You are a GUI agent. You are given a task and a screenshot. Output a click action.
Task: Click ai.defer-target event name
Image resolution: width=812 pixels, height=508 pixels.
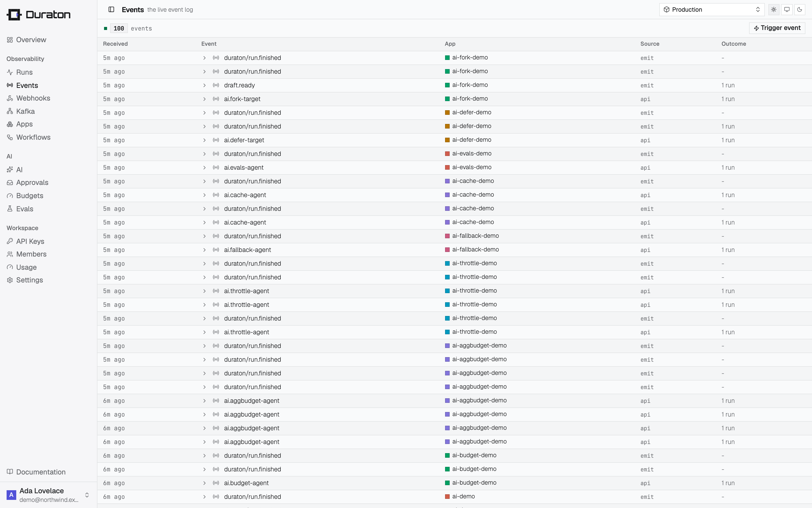click(244, 140)
